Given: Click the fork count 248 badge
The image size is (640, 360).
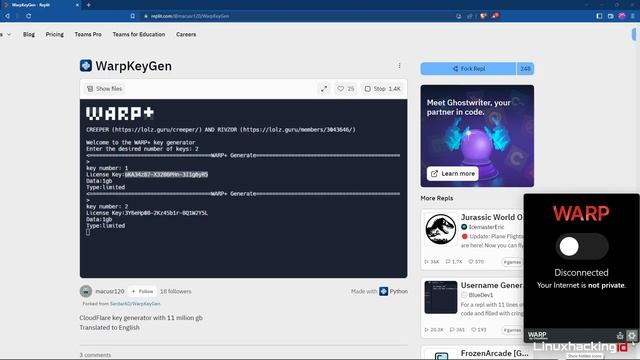Looking at the screenshot, I should (525, 69).
